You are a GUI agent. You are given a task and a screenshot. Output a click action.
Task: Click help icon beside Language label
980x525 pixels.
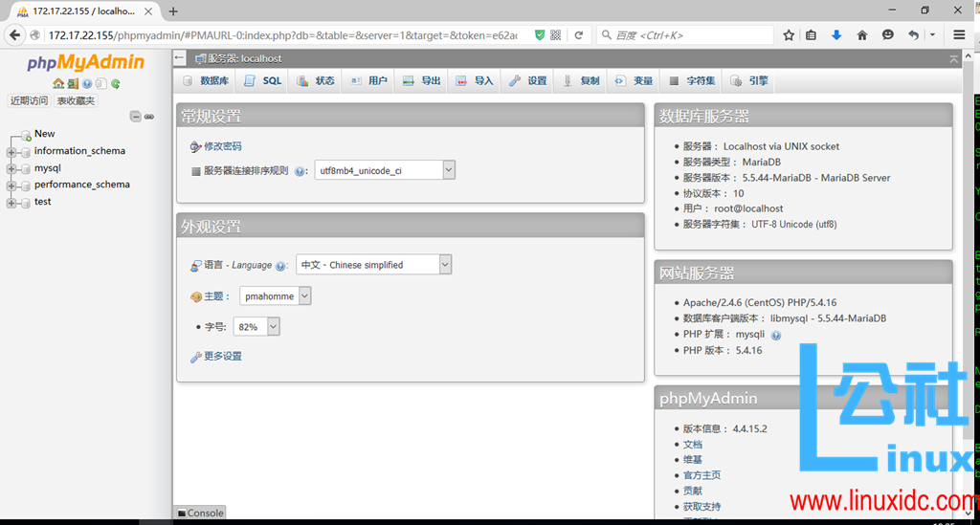coord(280,266)
